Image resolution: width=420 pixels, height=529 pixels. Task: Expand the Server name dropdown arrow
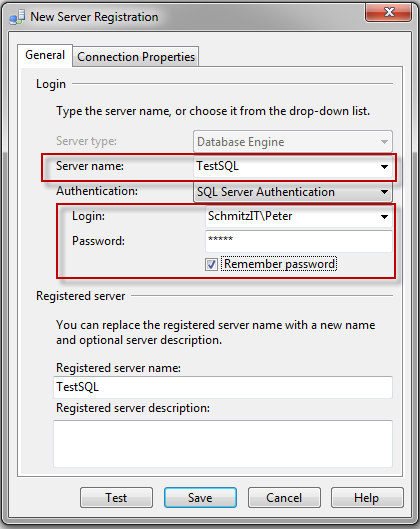pyautogui.click(x=384, y=167)
